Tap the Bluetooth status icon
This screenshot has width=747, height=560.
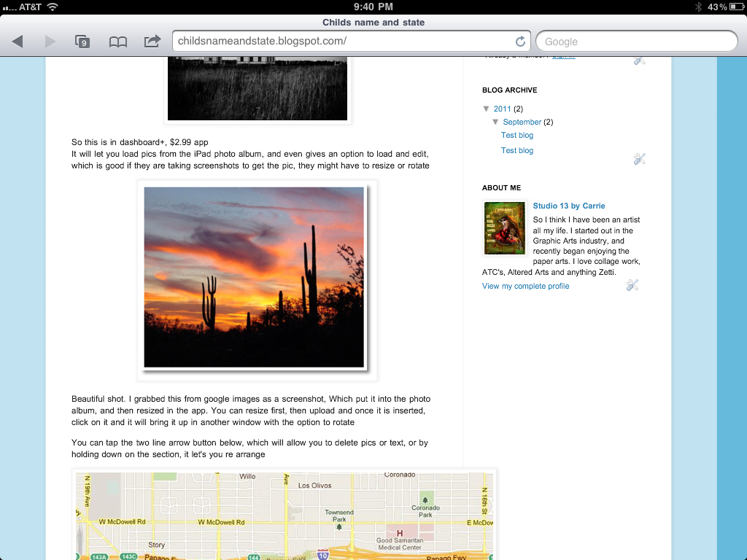(698, 7)
